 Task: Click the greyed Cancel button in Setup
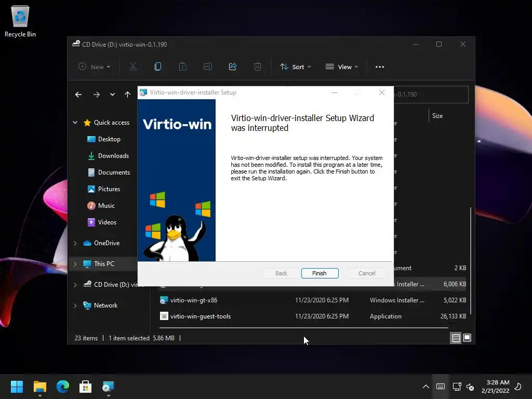click(367, 273)
